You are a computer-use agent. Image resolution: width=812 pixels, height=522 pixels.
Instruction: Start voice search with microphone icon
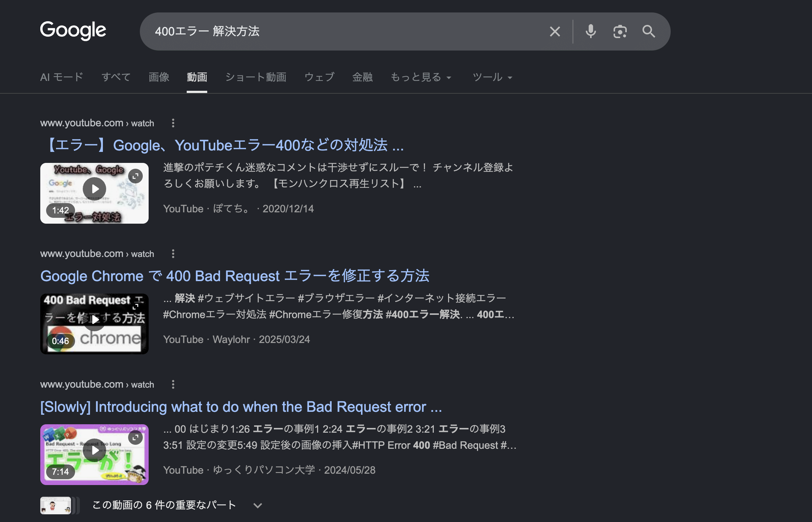(x=591, y=31)
